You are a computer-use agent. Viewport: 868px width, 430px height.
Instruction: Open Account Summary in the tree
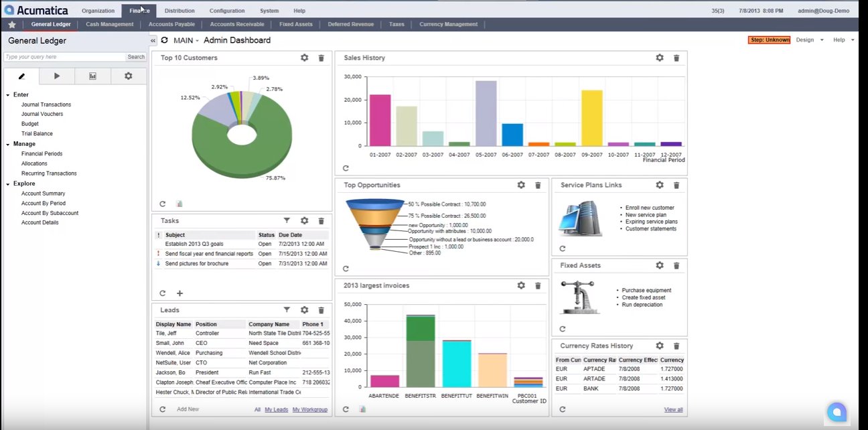(x=44, y=194)
